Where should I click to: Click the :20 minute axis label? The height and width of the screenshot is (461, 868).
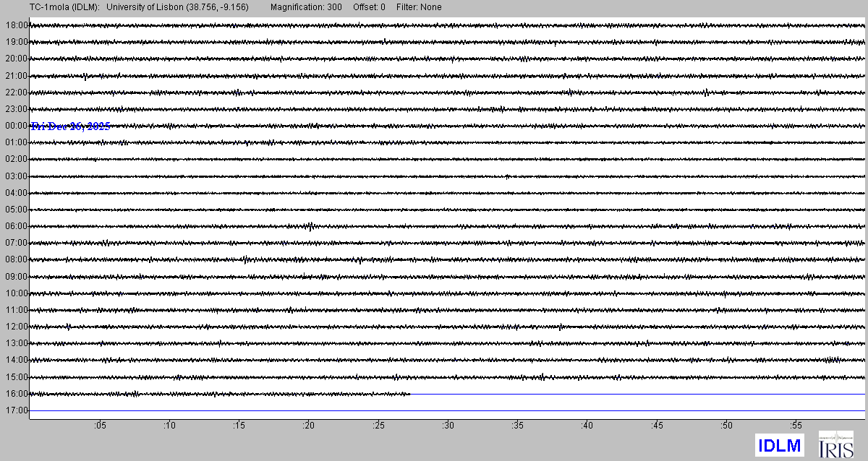pos(308,426)
